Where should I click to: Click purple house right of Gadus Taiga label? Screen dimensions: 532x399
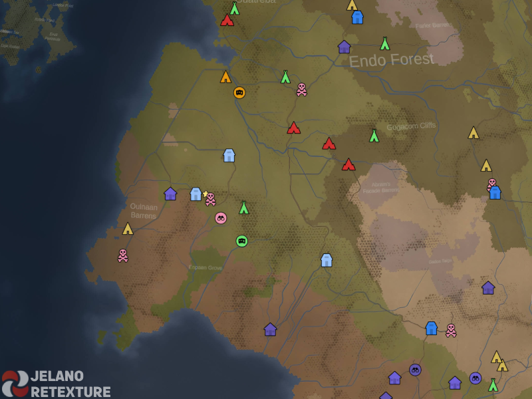[x=488, y=288]
